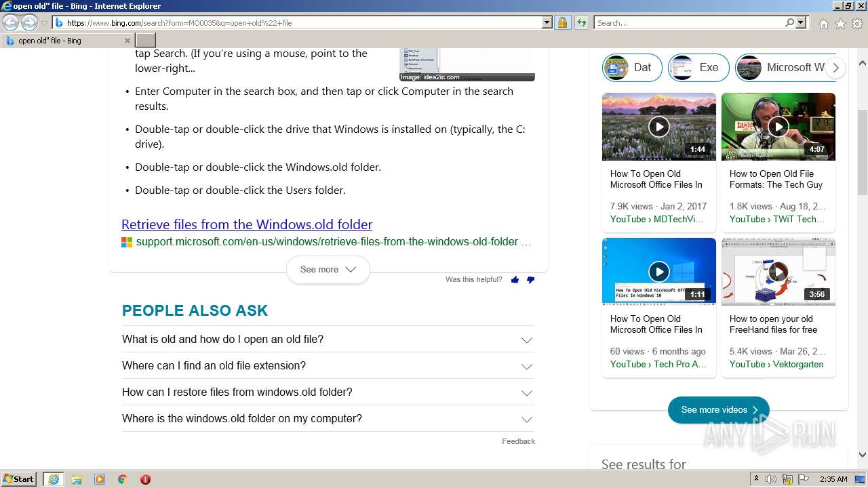Play 'How to Open Old File Formats' video
The image size is (868, 488).
pos(778,127)
